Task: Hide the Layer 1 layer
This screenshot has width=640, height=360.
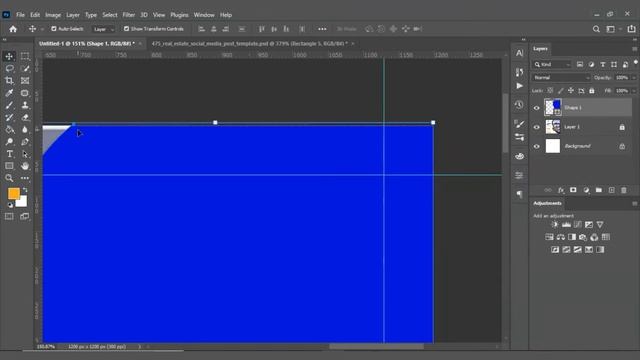Action: tap(536, 127)
